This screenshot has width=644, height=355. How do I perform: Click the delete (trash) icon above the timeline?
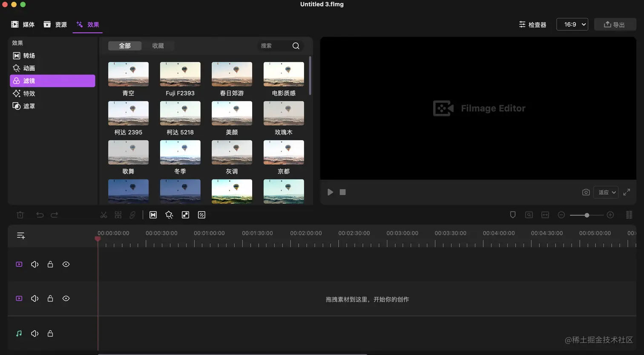20,215
